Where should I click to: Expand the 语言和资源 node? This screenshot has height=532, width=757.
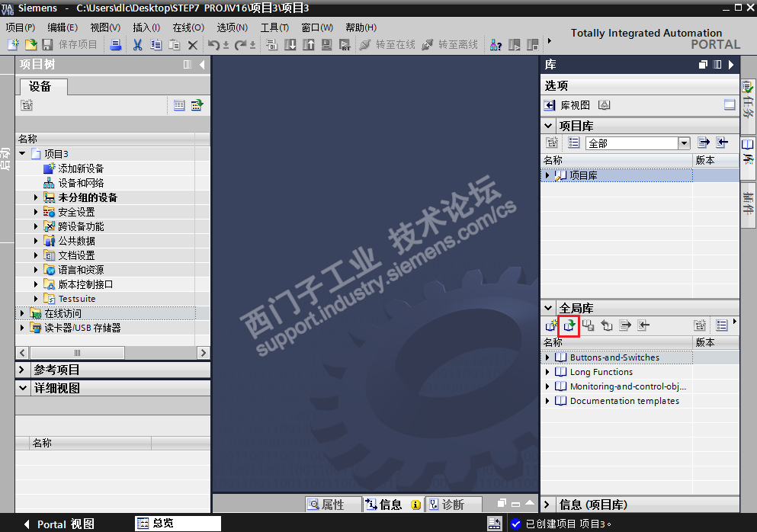[36, 270]
